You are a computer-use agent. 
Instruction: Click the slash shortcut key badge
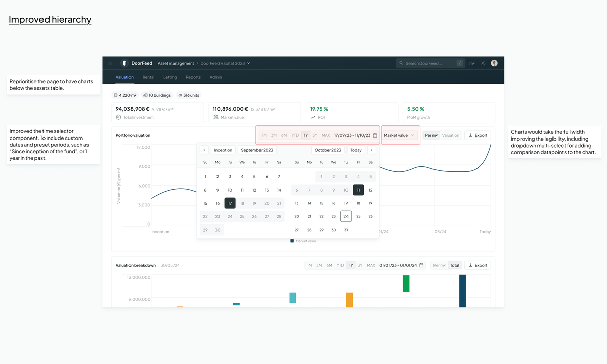click(460, 63)
